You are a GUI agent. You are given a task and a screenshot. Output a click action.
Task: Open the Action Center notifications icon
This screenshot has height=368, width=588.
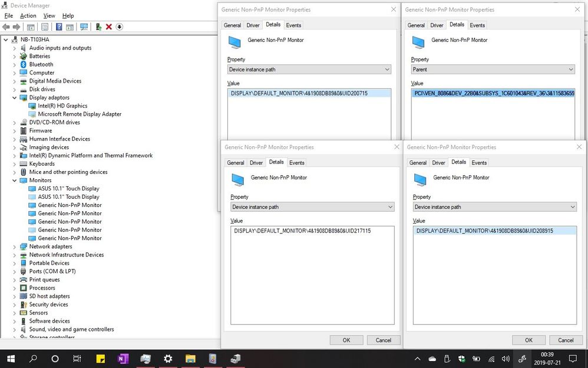click(573, 359)
